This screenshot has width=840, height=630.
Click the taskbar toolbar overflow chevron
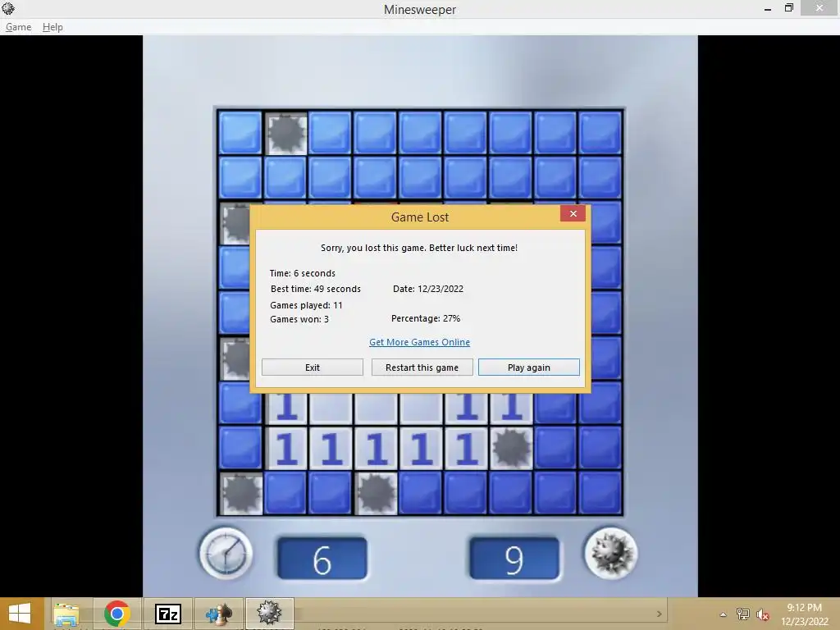[659, 614]
